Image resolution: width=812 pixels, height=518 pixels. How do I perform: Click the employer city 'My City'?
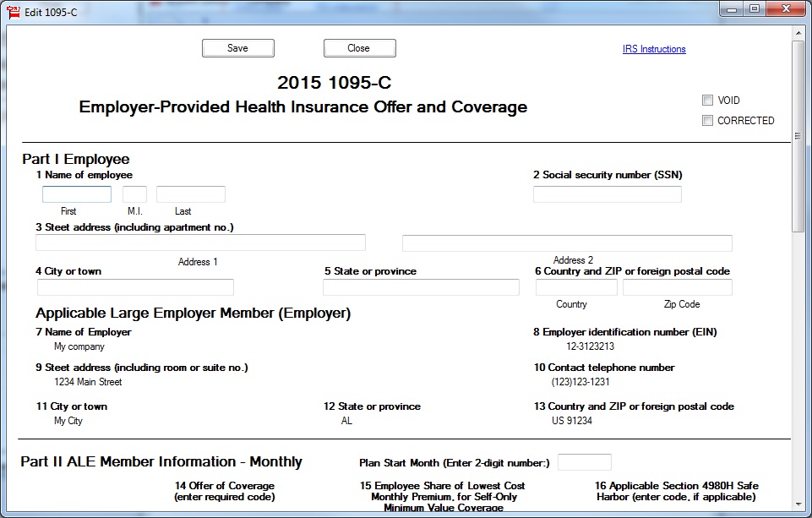click(68, 421)
